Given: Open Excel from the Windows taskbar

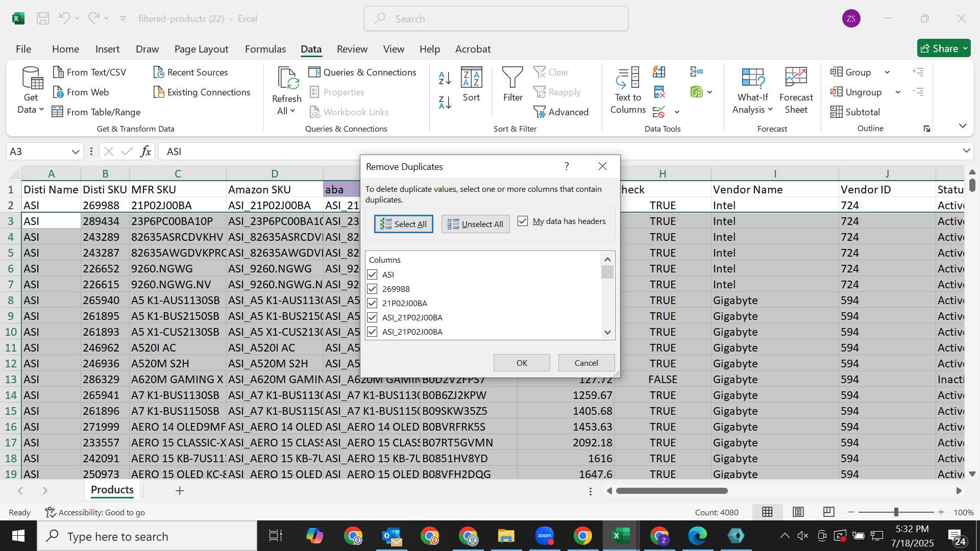Looking at the screenshot, I should (621, 536).
